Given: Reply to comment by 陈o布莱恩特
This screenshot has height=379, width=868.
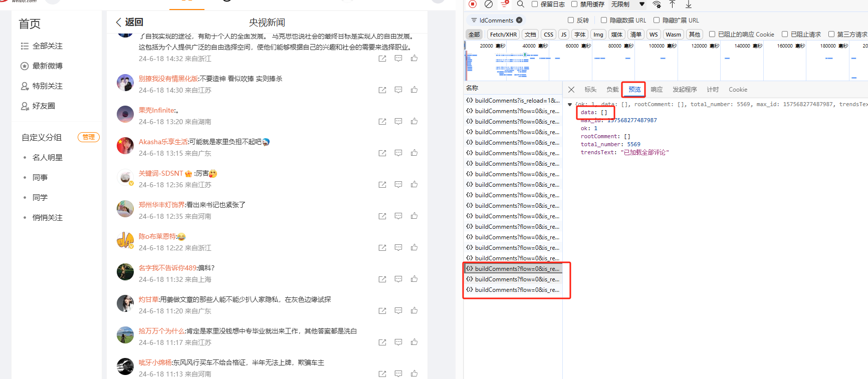Looking at the screenshot, I should point(398,247).
